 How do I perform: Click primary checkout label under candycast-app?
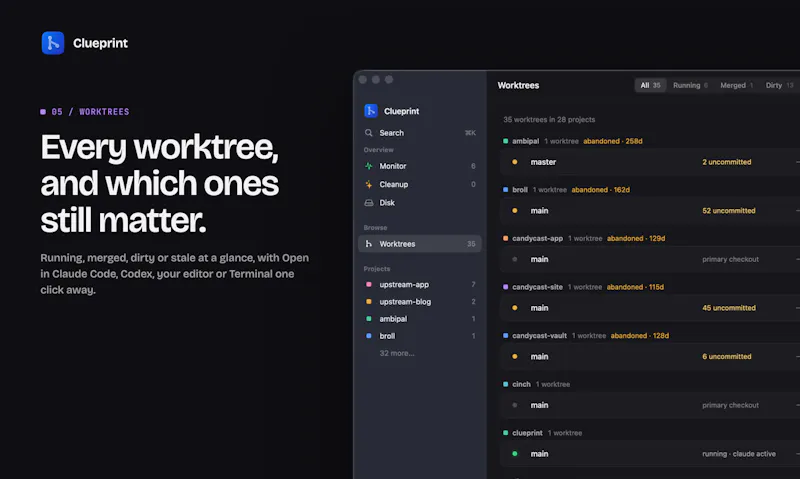pyautogui.click(x=730, y=259)
